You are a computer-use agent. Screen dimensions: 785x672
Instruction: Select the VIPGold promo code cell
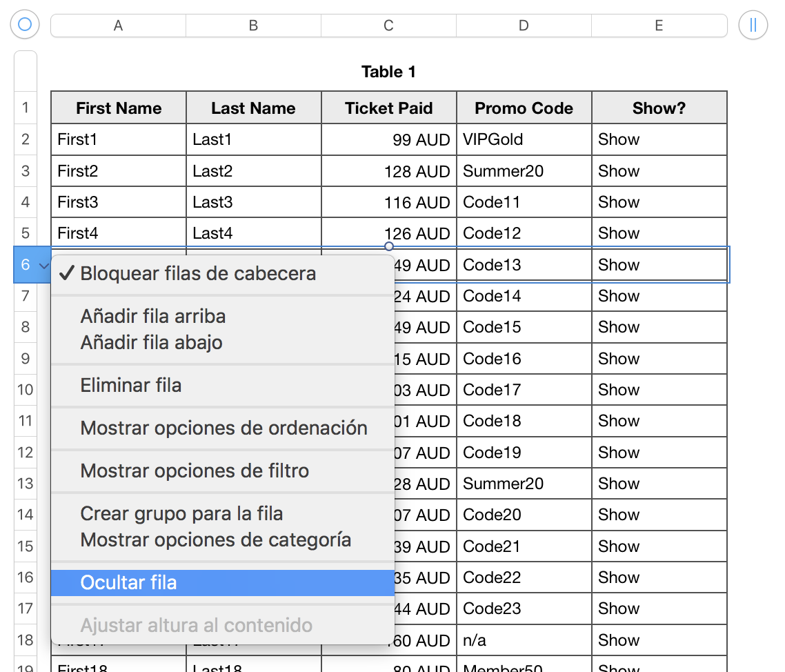524,139
